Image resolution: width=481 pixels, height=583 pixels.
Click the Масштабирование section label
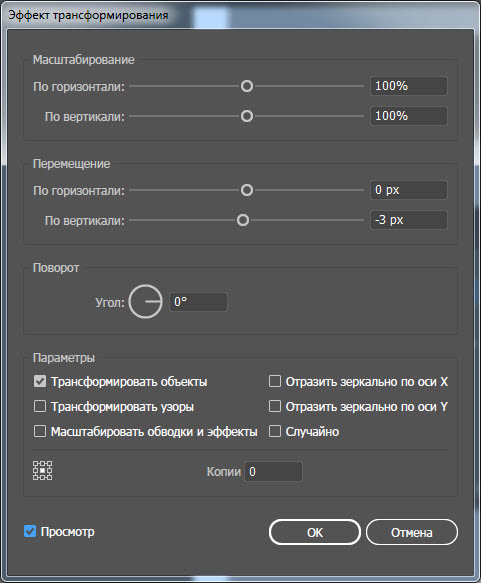pyautogui.click(x=84, y=59)
